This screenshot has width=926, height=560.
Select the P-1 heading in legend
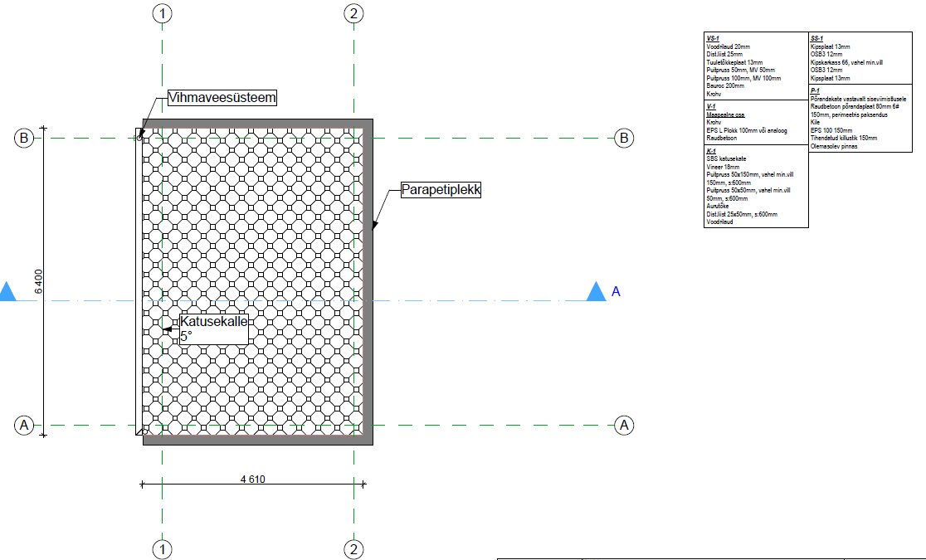(x=816, y=90)
